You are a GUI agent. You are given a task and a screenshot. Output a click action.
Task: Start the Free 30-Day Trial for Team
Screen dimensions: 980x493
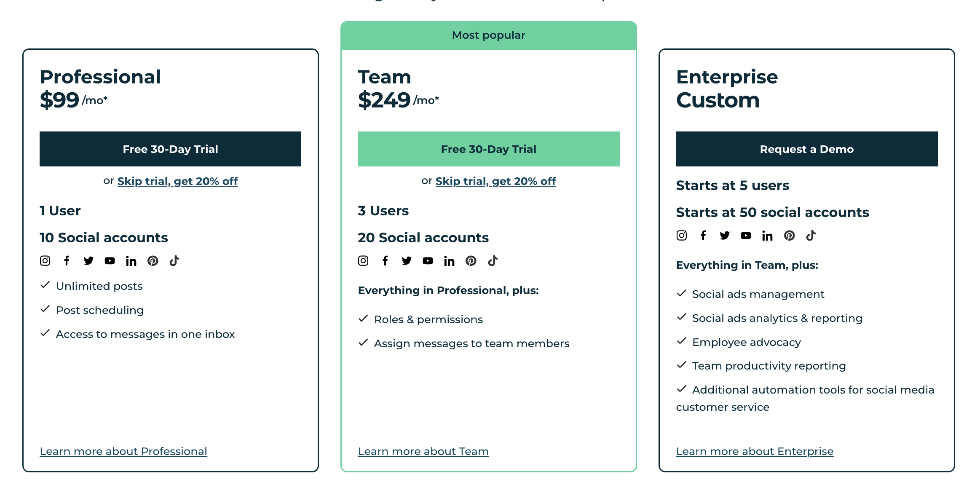(x=488, y=149)
